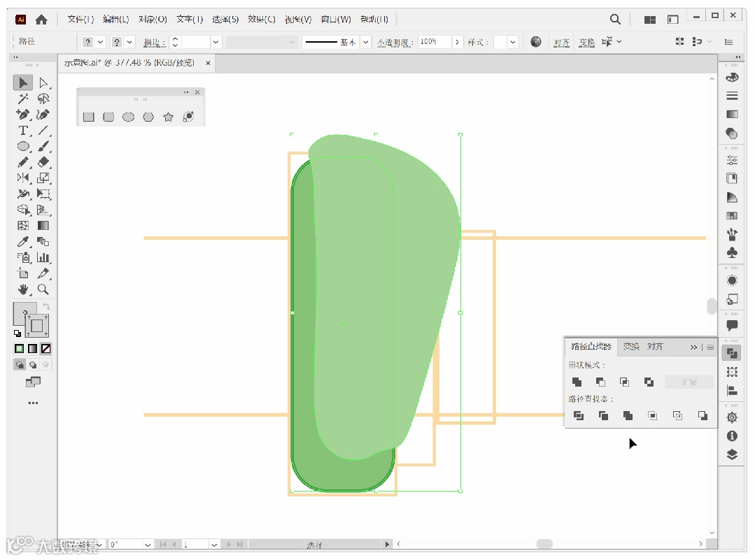Enable Draw Normal mode
Viewport: 755px width, 560px height.
[20, 365]
